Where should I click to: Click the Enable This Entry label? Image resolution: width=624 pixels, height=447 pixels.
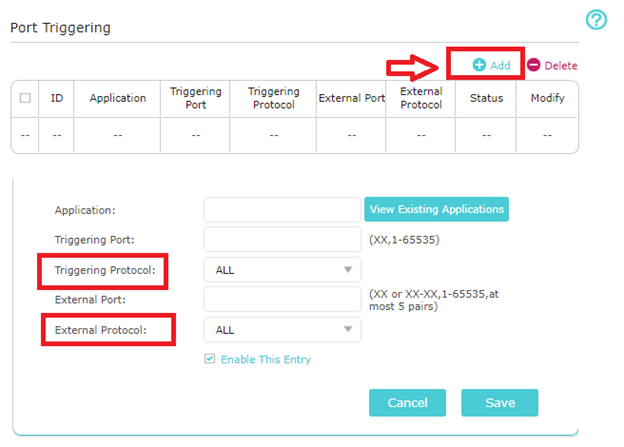[266, 359]
